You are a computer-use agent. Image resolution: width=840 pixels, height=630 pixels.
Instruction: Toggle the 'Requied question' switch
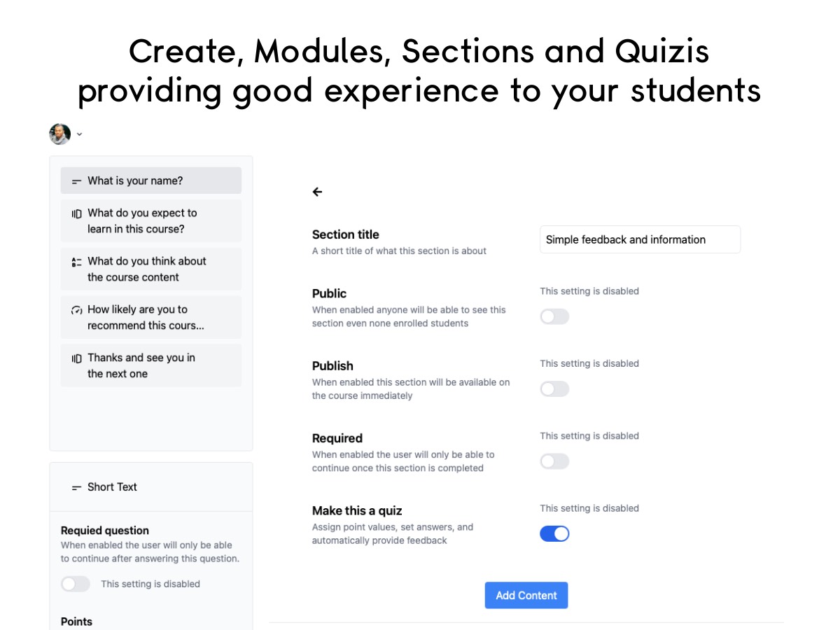[76, 584]
